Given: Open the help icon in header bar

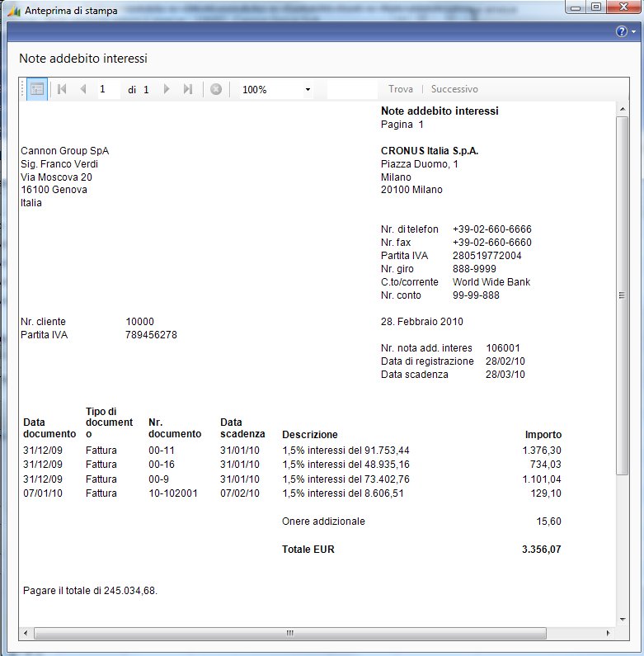Looking at the screenshot, I should (x=622, y=31).
